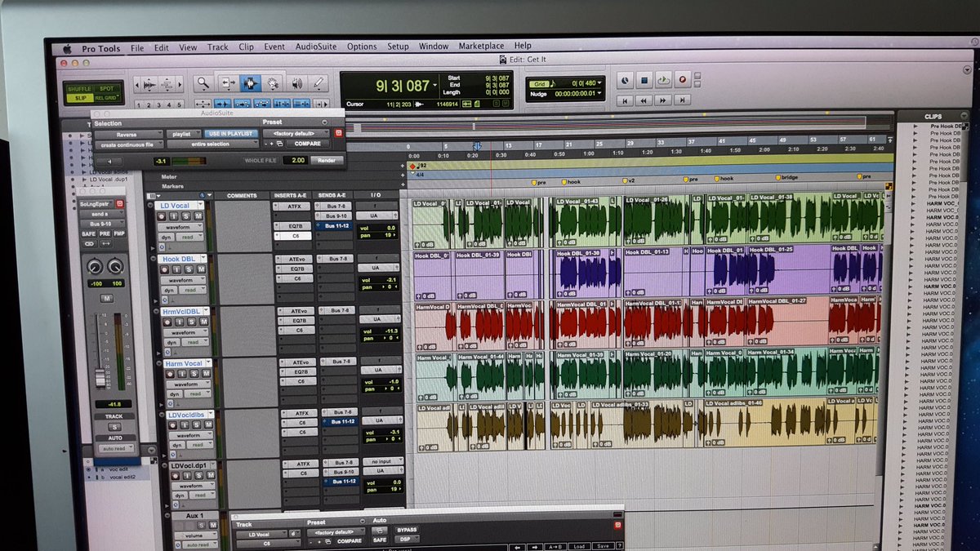Viewport: 980px width, 551px height.
Task: Open the Track menu
Action: pyautogui.click(x=217, y=47)
